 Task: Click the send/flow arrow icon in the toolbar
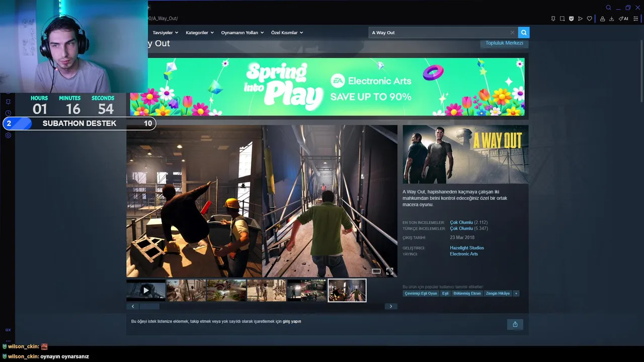pyautogui.click(x=580, y=19)
